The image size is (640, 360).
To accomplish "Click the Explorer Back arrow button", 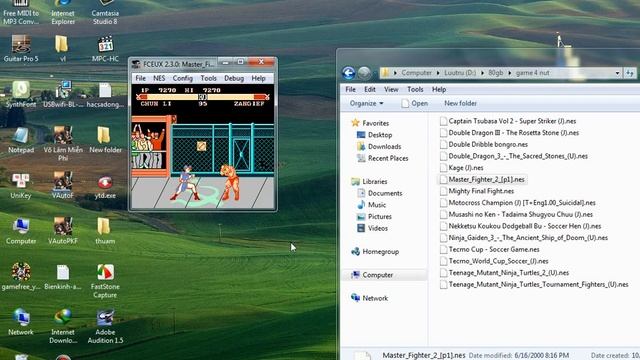I will [349, 73].
